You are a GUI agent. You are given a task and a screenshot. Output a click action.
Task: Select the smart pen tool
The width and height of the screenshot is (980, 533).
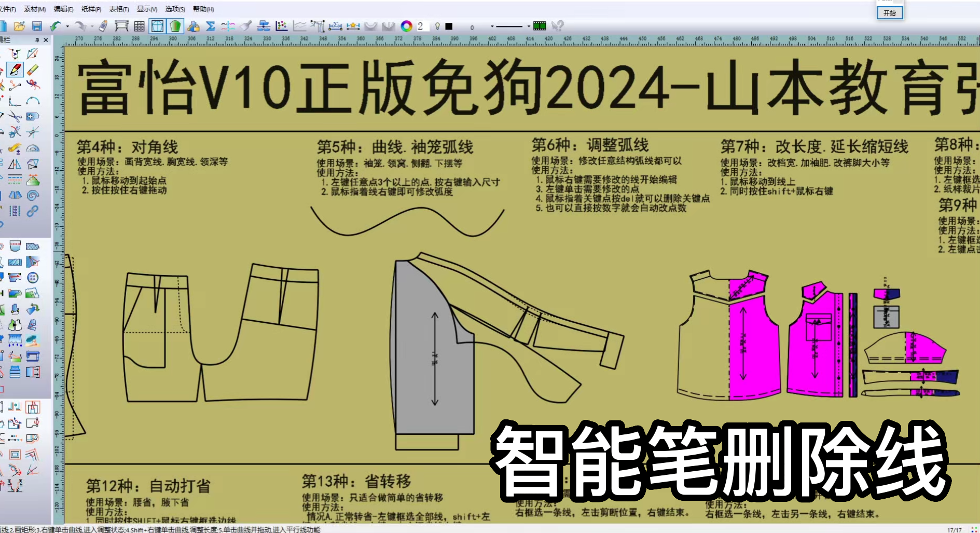click(15, 69)
